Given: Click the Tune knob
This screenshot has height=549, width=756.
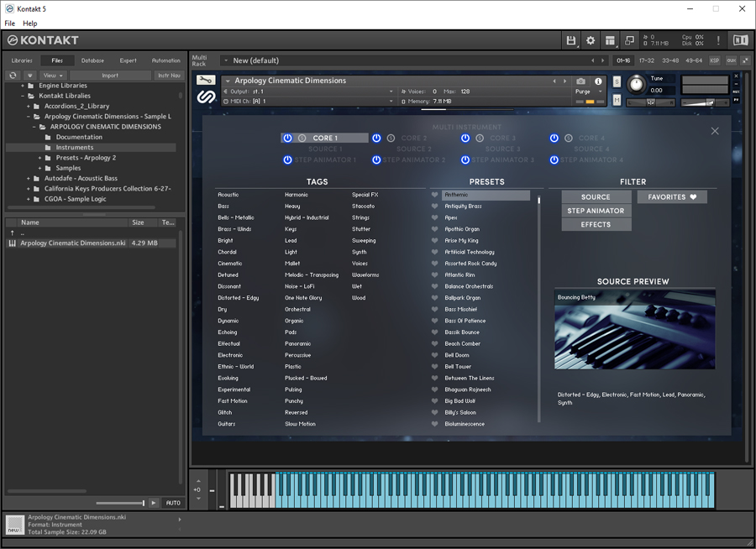Looking at the screenshot, I should tap(637, 85).
